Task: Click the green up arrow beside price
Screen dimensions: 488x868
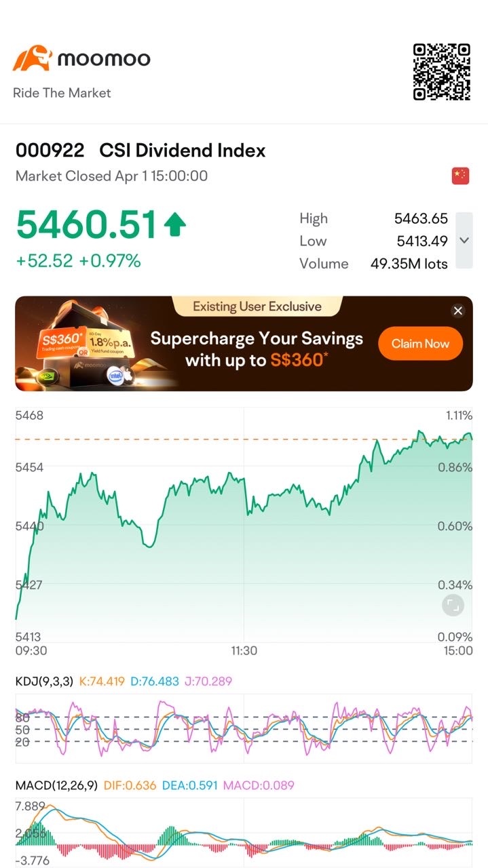Action: coord(174,224)
